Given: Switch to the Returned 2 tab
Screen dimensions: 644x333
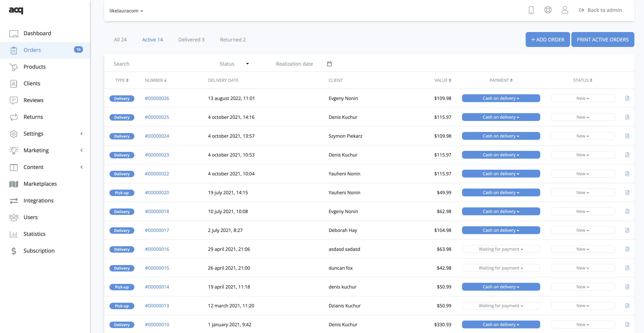Looking at the screenshot, I should click(232, 39).
